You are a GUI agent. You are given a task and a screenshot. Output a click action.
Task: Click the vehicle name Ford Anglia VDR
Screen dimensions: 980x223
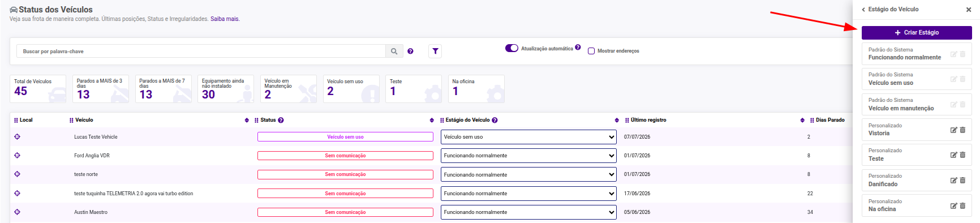point(92,156)
